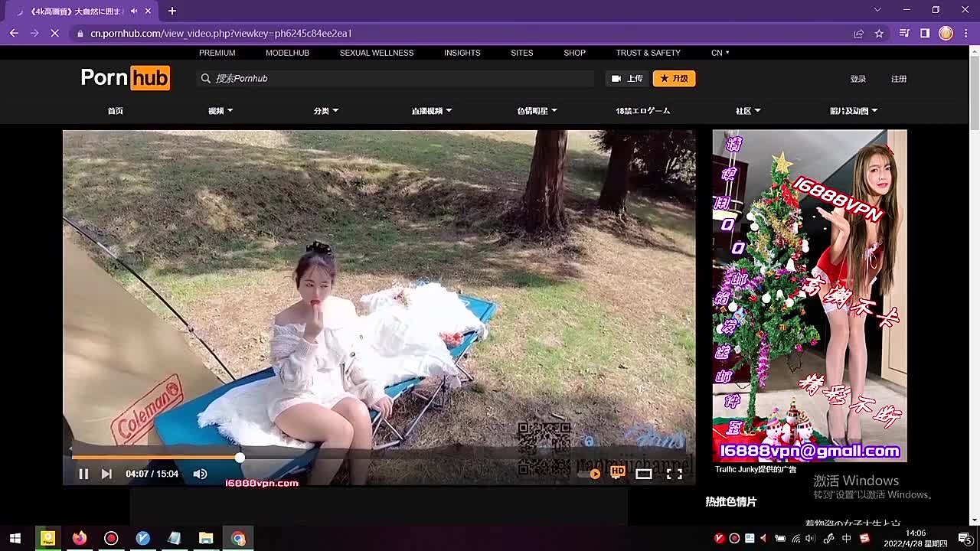Viewport: 980px width, 551px height.
Task: Stop page loading with the X button
Action: [54, 33]
